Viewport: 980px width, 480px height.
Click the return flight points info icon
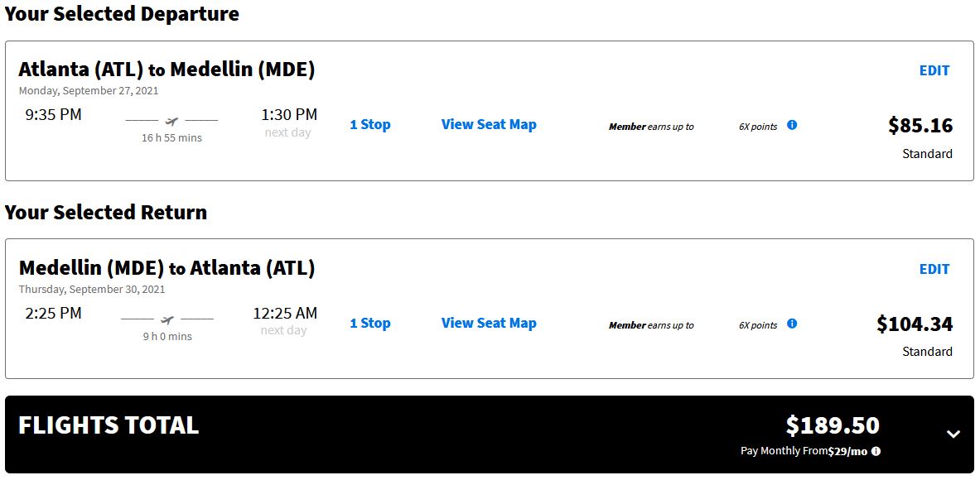pyautogui.click(x=792, y=324)
